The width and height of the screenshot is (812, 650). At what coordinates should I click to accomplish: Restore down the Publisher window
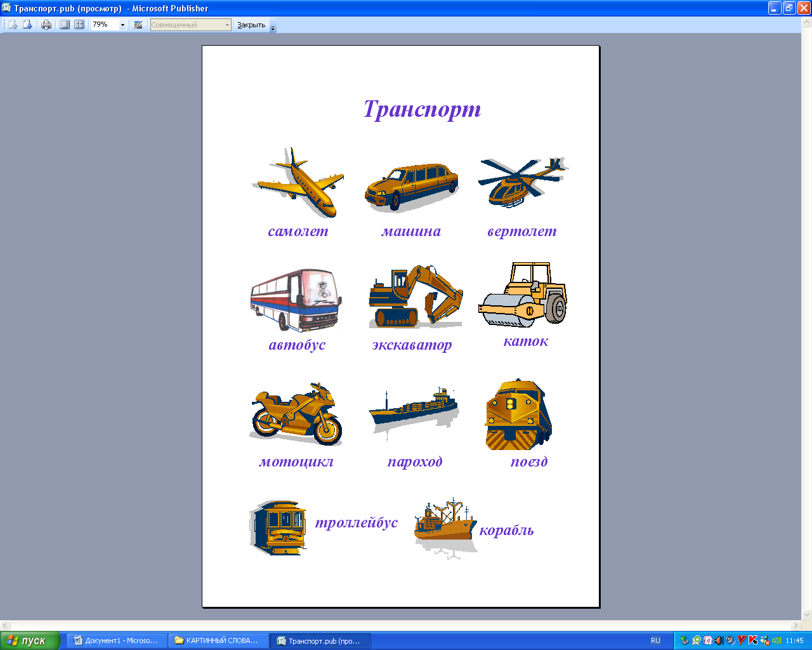pyautogui.click(x=789, y=8)
